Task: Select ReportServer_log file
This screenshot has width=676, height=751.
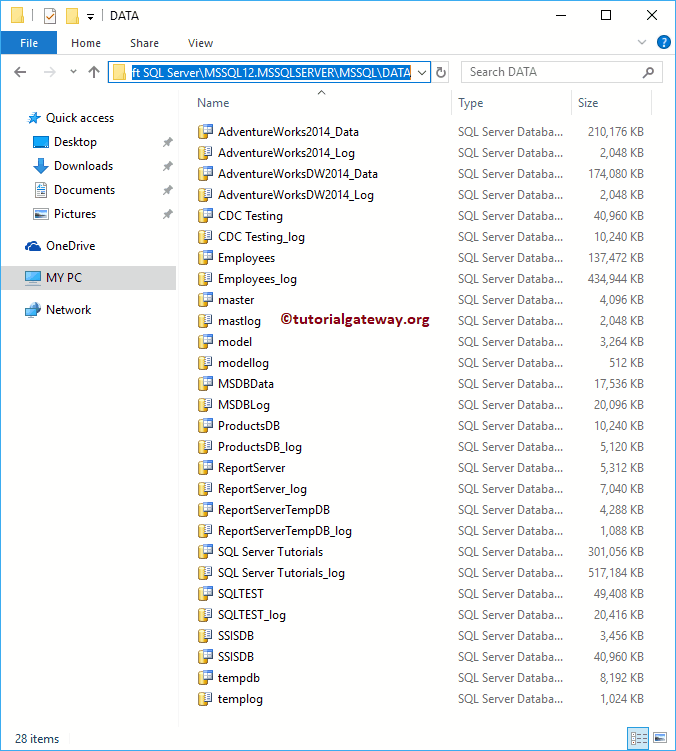Action: tap(262, 489)
